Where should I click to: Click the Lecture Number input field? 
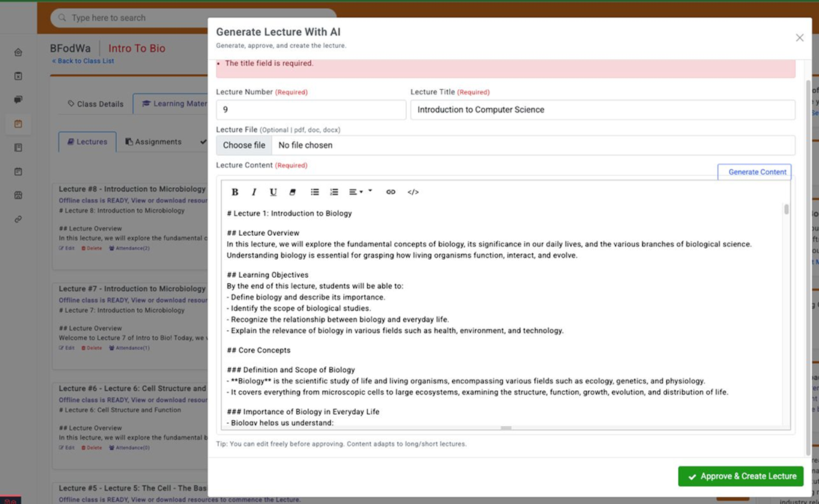310,110
